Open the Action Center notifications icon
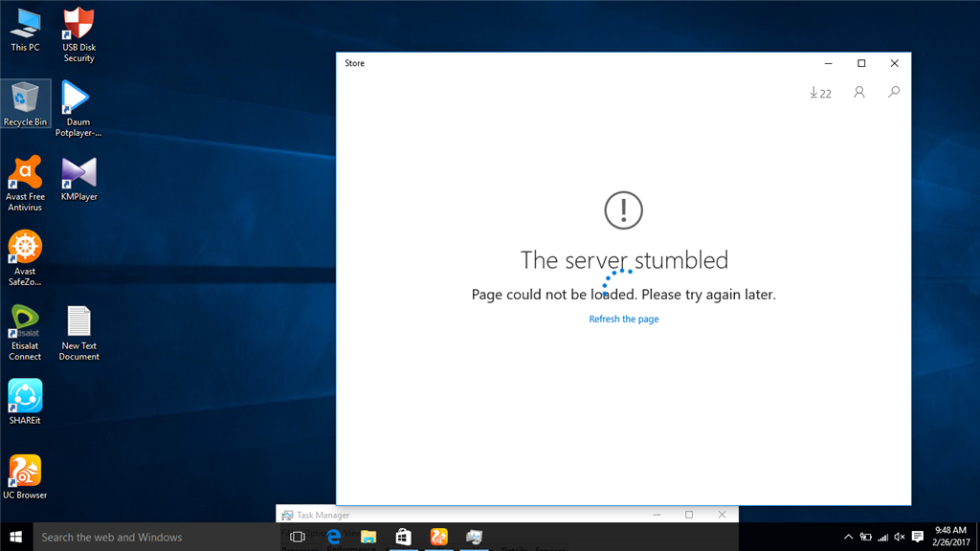 pyautogui.click(x=918, y=537)
